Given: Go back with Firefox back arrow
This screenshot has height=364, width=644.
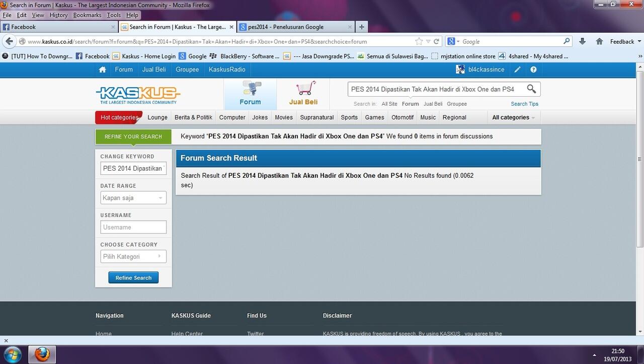Looking at the screenshot, I should click(x=9, y=41).
